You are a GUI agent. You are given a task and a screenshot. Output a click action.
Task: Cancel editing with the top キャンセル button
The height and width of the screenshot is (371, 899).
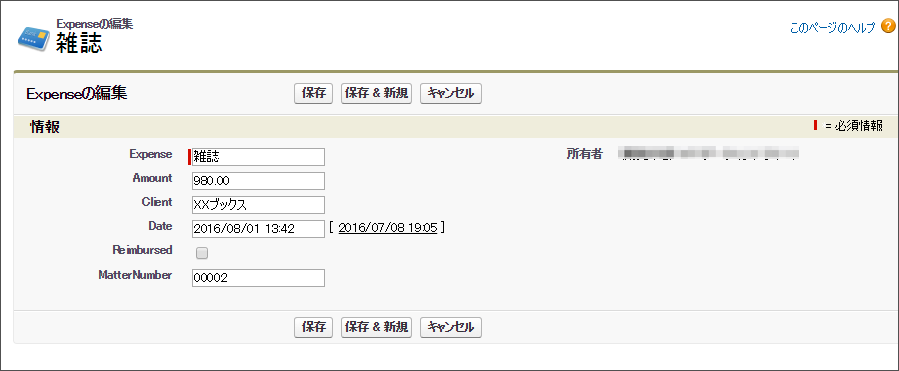(451, 93)
